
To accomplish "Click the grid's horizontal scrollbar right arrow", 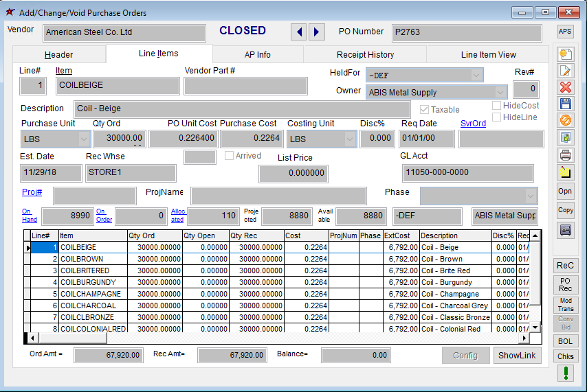I will point(524,338).
